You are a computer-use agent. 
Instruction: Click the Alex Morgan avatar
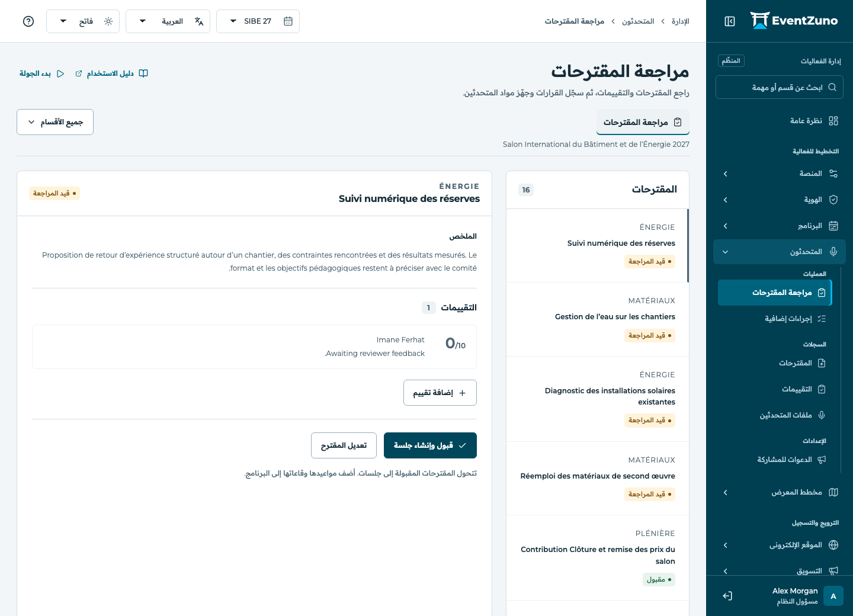(x=833, y=596)
